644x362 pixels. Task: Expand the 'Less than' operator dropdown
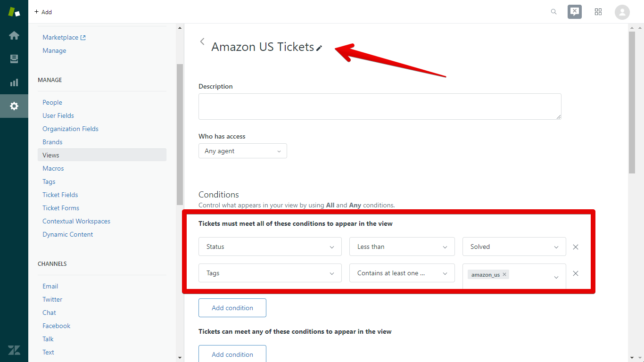coord(402,247)
